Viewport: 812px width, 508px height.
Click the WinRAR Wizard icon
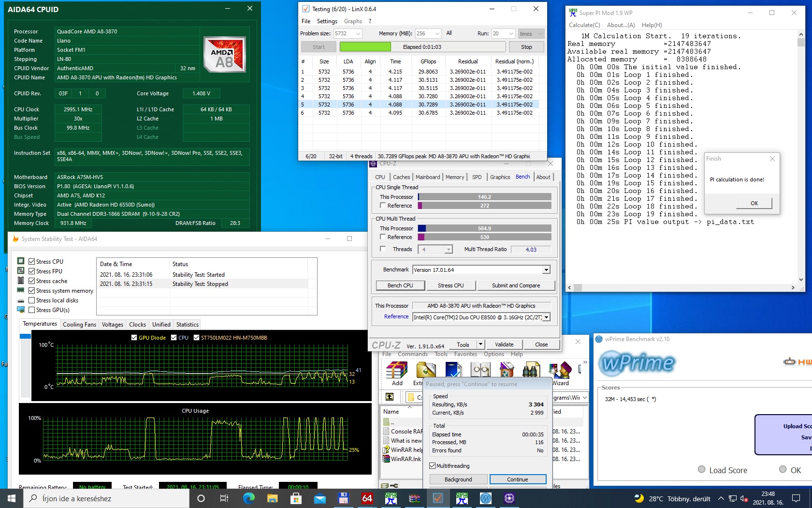(561, 371)
